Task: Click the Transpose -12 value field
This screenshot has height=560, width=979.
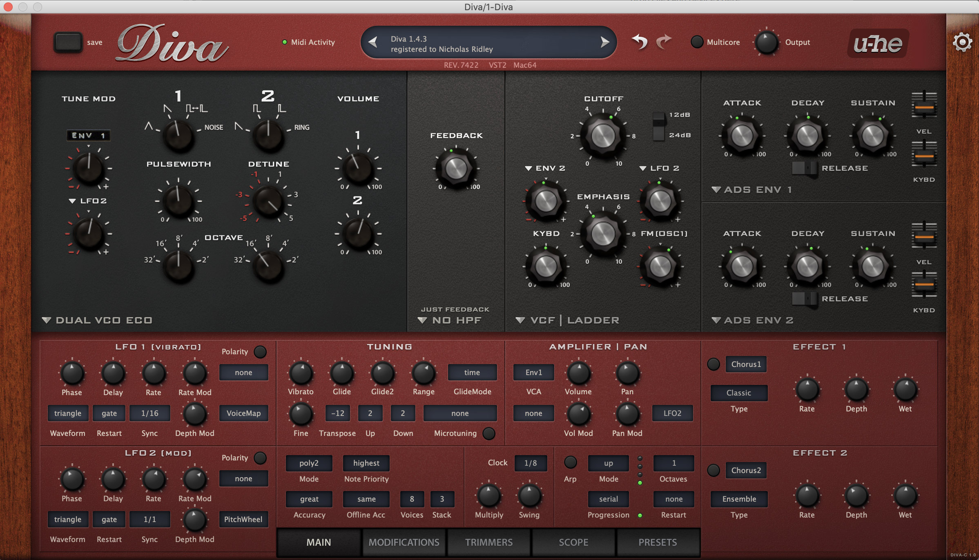Action: coord(337,413)
